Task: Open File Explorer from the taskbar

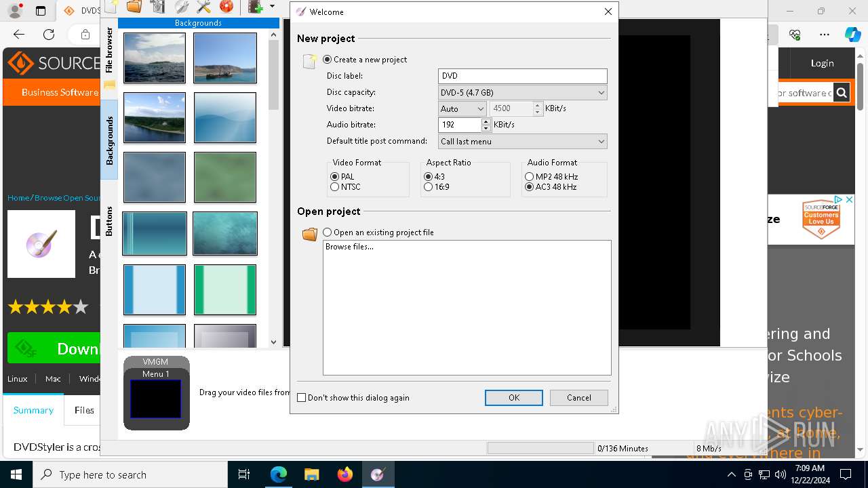Action: pos(311,474)
